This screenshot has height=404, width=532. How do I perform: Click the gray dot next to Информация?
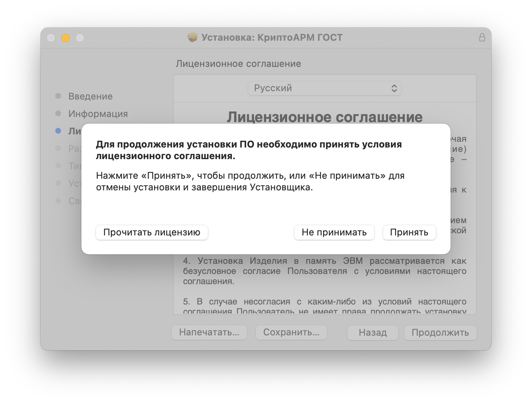[58, 113]
